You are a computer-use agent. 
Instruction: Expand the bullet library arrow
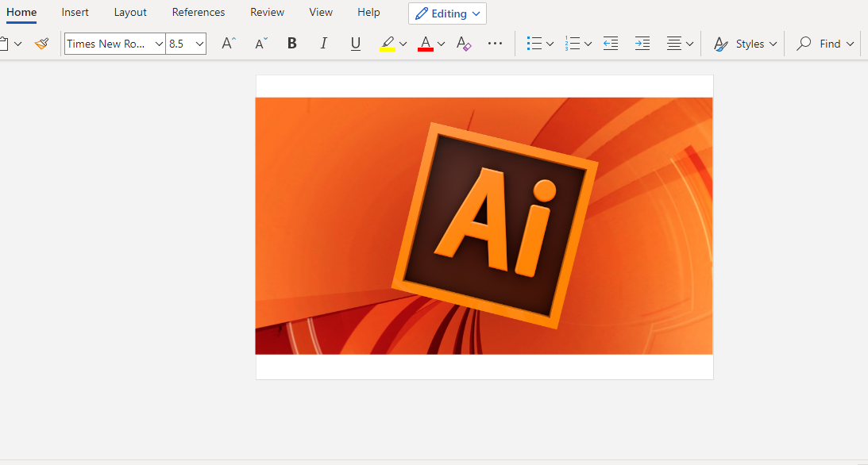[550, 44]
